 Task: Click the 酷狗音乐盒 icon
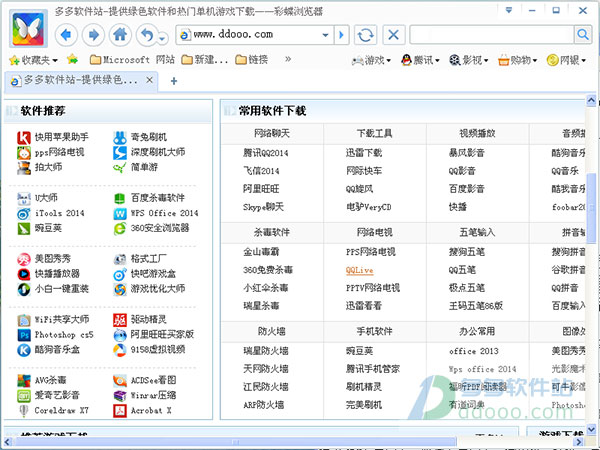24,350
